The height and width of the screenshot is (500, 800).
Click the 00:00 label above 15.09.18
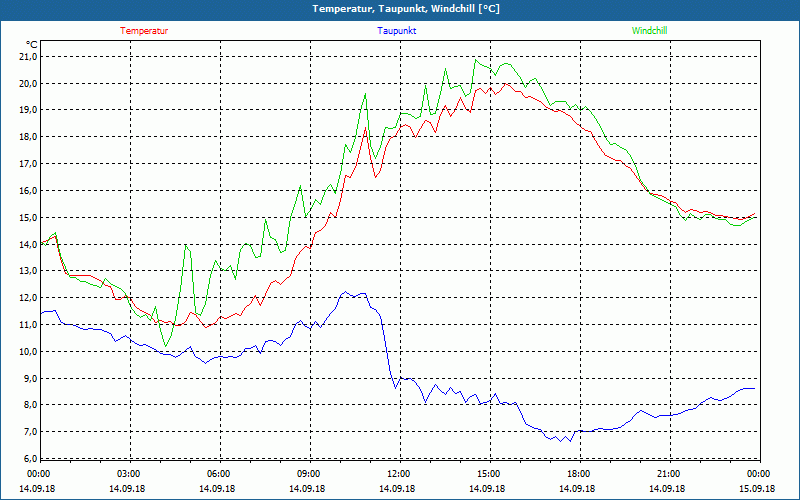pos(757,474)
